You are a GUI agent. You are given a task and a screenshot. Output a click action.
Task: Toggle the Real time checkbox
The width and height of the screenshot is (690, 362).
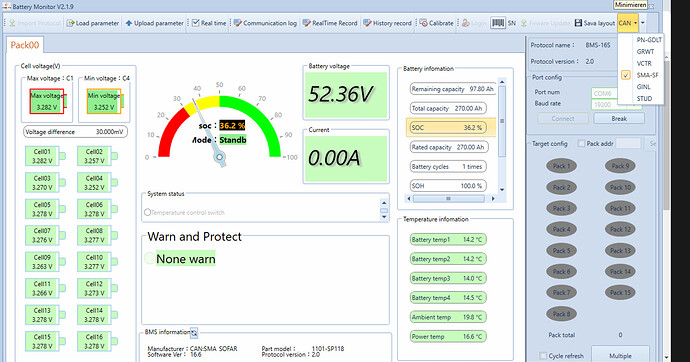(196, 23)
